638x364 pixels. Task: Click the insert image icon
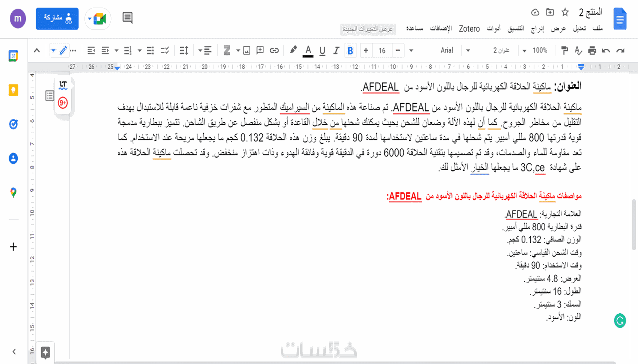[247, 50]
